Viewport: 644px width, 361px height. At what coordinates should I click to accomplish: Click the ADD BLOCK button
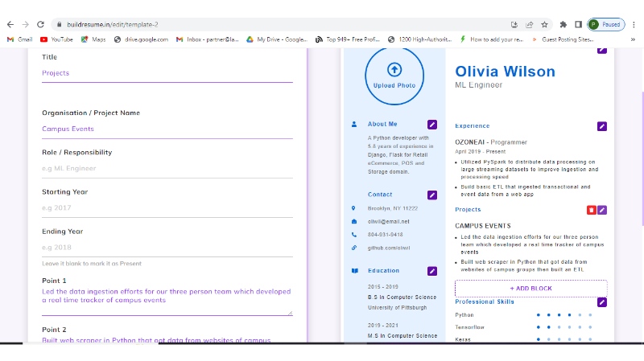(530, 288)
